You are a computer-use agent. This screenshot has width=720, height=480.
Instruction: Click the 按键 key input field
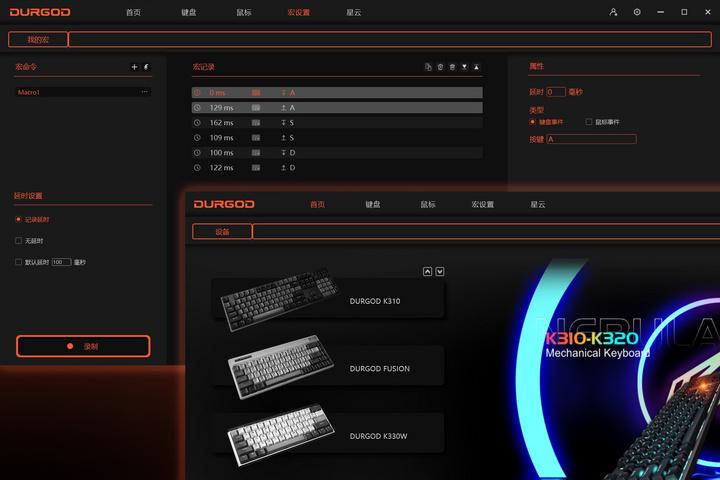coord(591,139)
